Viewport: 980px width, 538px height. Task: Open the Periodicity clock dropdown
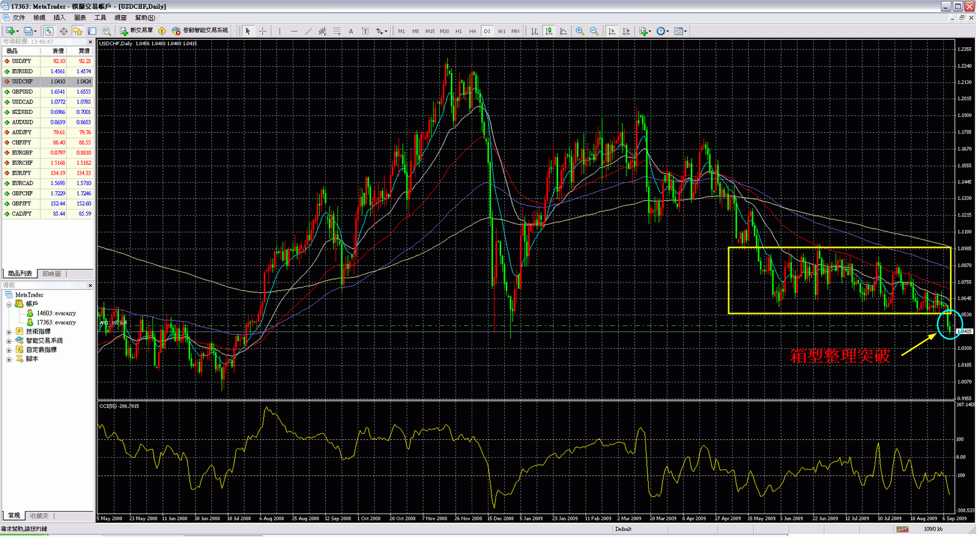click(663, 31)
